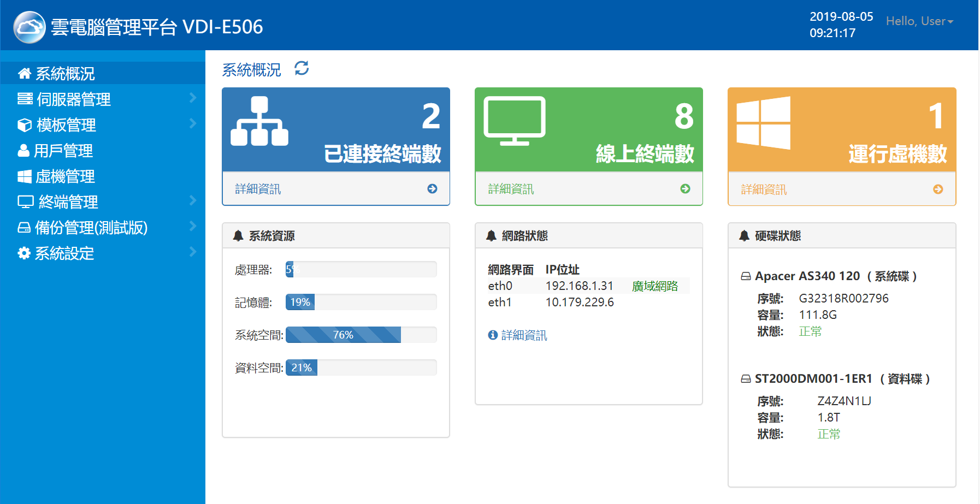Screen dimensions: 980x504
Task: Click the info icon beside network 詳細資訊
Action: coord(493,335)
